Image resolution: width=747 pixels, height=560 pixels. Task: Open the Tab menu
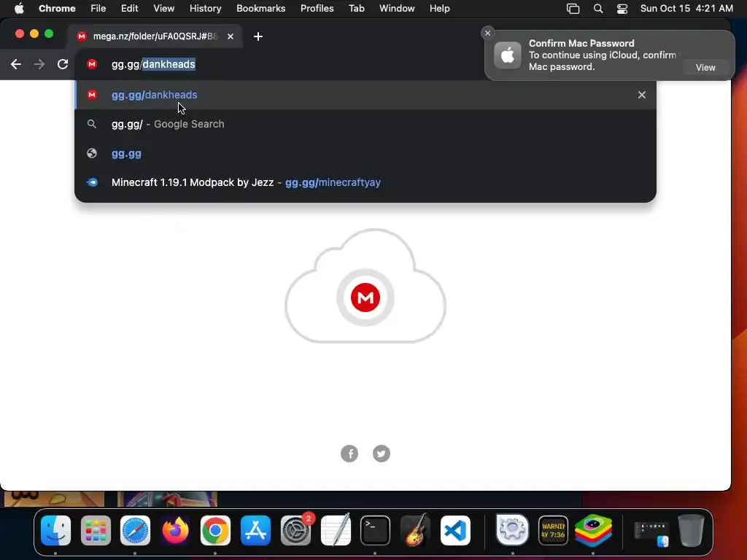[x=356, y=9]
